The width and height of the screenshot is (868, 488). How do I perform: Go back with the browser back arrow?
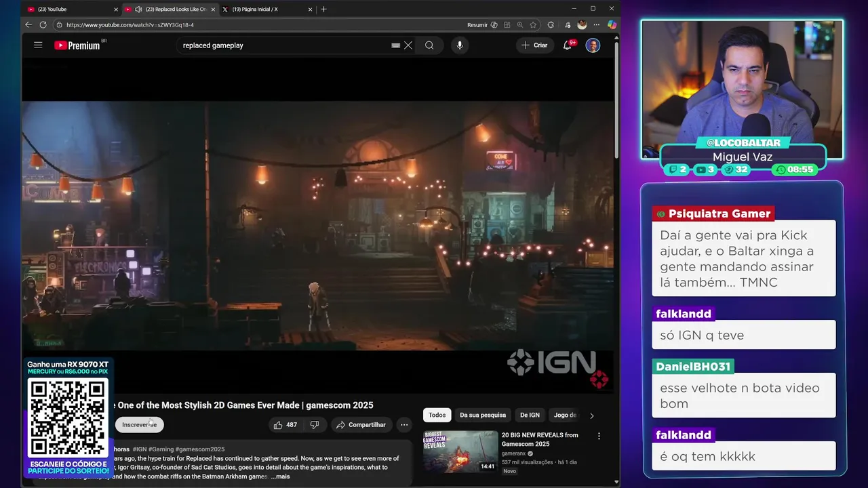pyautogui.click(x=28, y=25)
